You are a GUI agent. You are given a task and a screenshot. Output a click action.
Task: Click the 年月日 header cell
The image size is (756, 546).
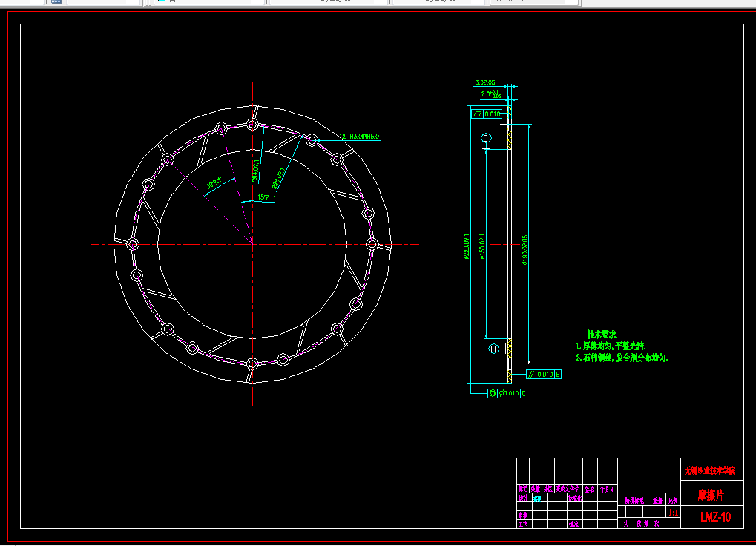[x=607, y=489]
